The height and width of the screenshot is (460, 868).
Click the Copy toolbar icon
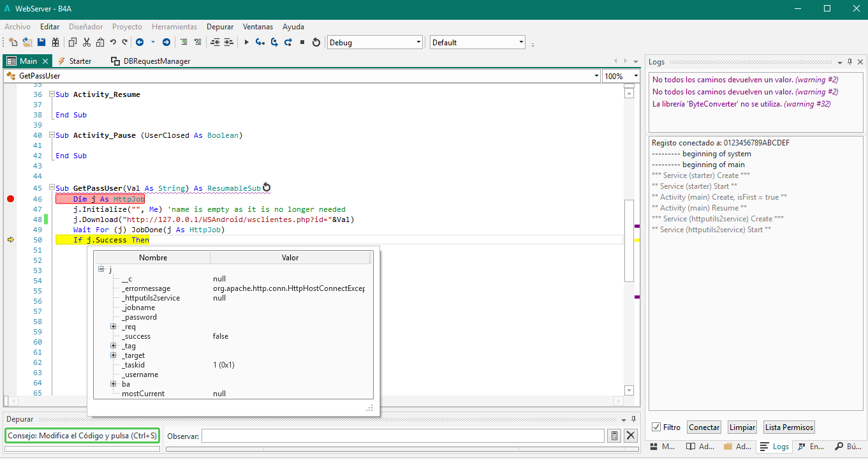click(72, 43)
